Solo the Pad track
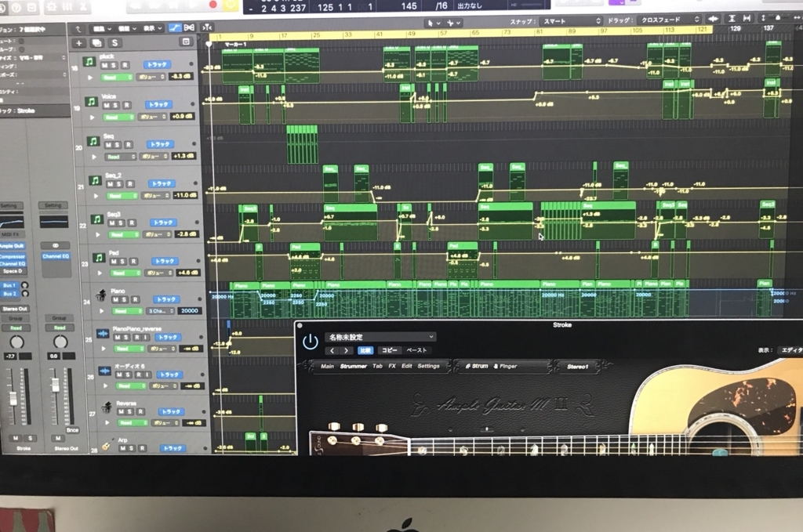 [x=123, y=262]
